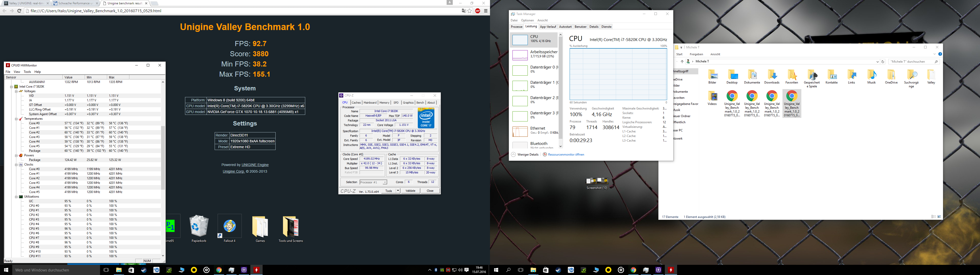This screenshot has height=275, width=980.
Task: Switch to CPU-Z Mainboard tab
Action: coord(370,103)
